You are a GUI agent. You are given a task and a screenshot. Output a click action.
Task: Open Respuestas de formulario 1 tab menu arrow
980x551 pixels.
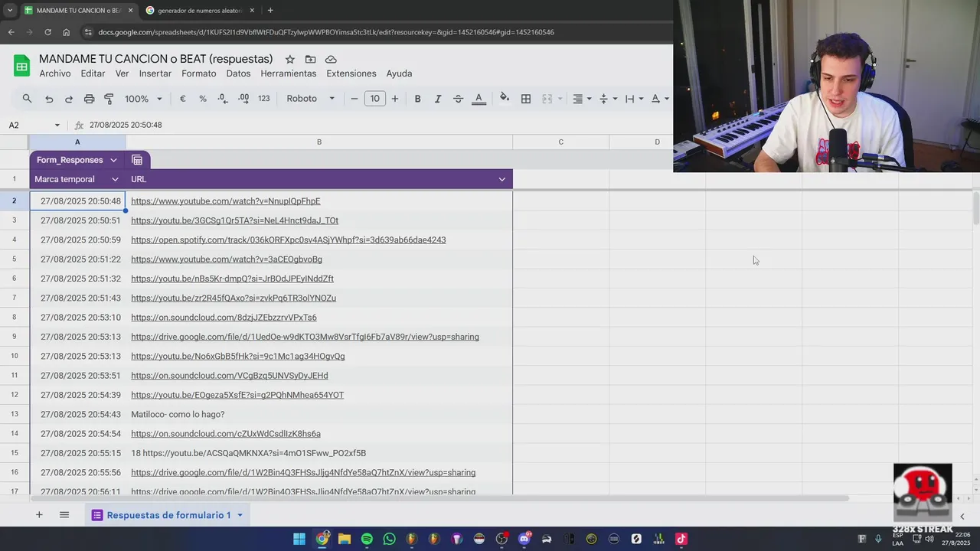[240, 515]
